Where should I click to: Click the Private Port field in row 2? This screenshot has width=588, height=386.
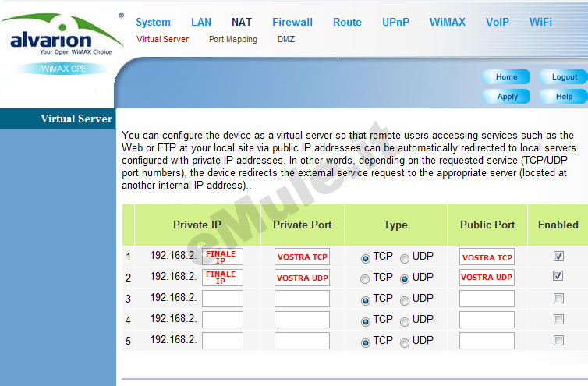pos(302,278)
